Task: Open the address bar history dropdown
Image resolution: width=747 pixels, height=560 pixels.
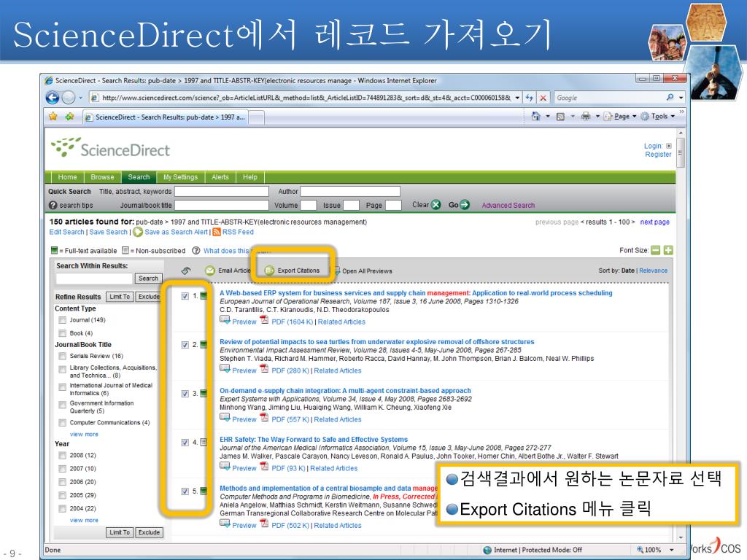Action: coord(517,98)
